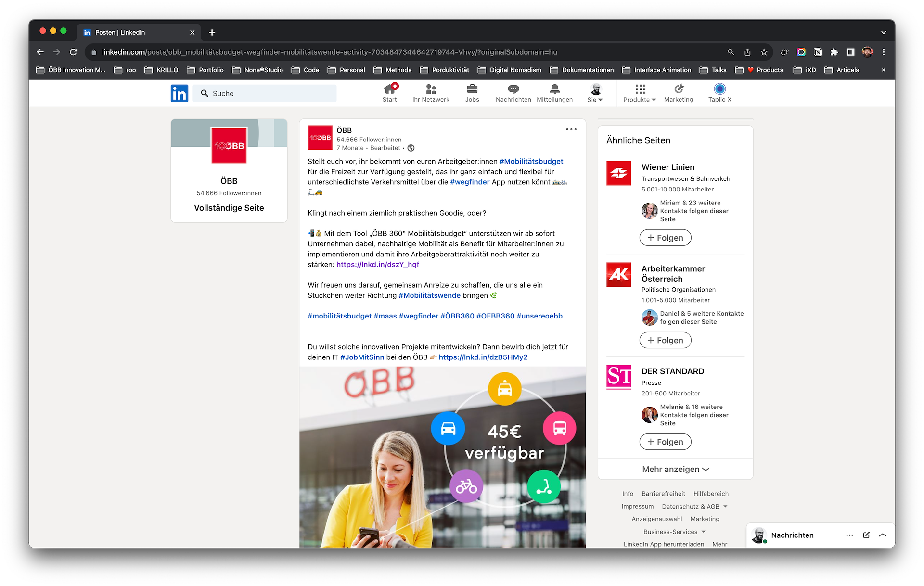Expand the Nachrichten chat panel chevron
Screen dimensions: 924x586
(x=883, y=535)
